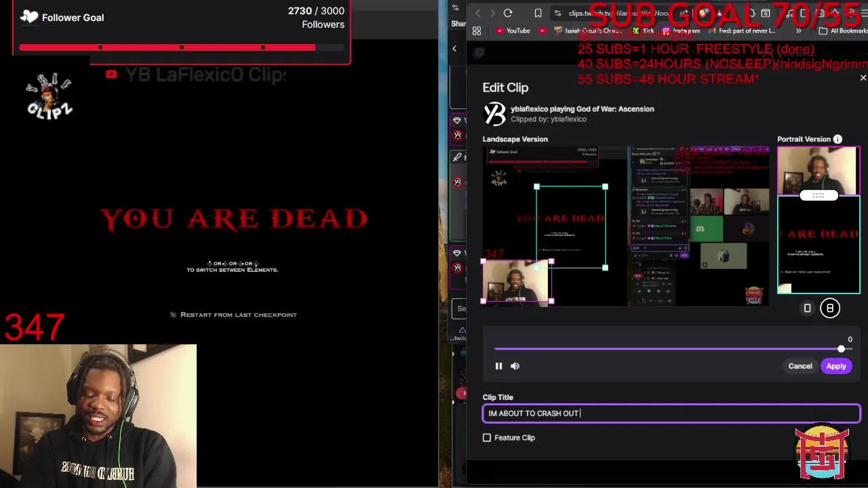Click bottom-right handle of teal crop box
This screenshot has width=868, height=488.
605,268
